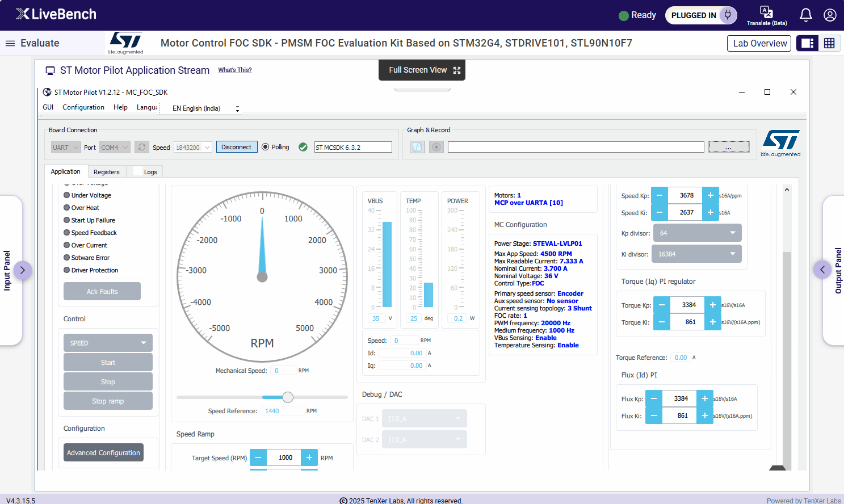The image size is (844, 504).
Task: Open the Configuration menu
Action: click(83, 107)
